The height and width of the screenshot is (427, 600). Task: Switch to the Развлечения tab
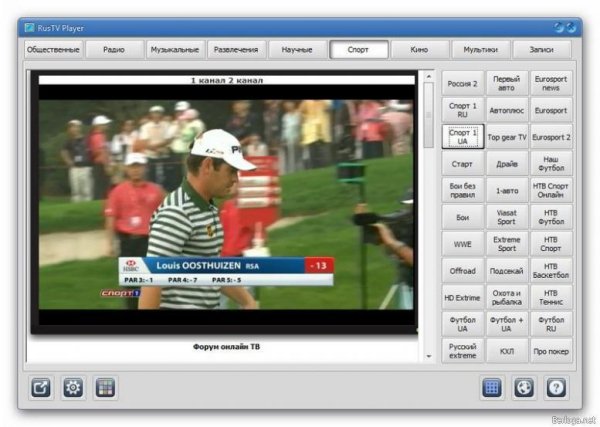pyautogui.click(x=236, y=50)
